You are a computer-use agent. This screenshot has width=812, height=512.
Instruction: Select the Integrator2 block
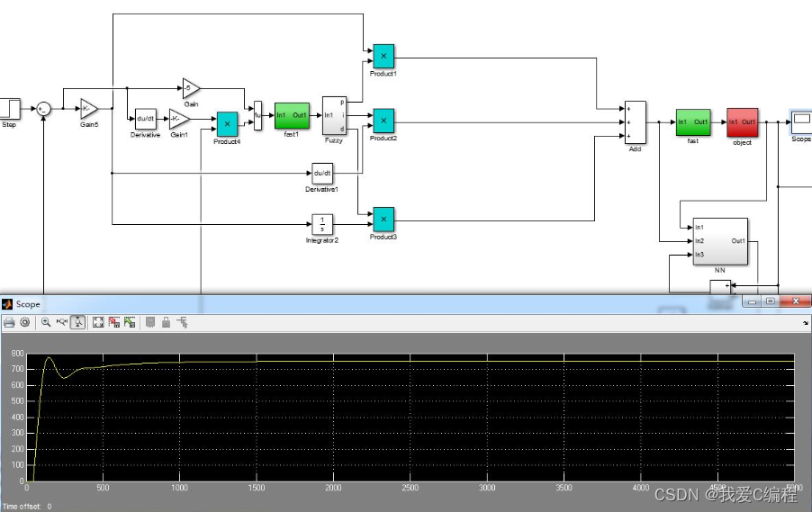coord(323,222)
